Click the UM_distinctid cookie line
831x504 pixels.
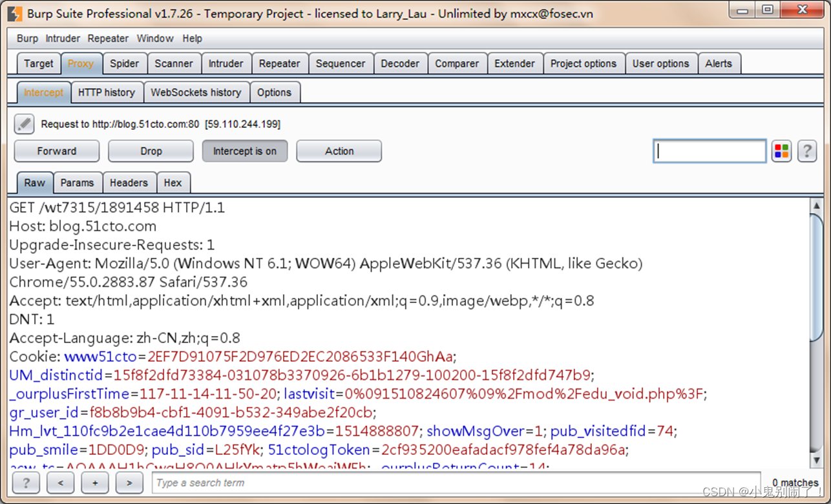(302, 375)
